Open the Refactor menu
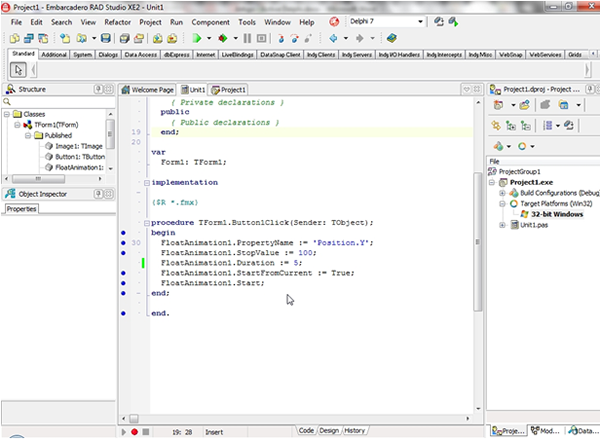600x441 pixels. (117, 22)
